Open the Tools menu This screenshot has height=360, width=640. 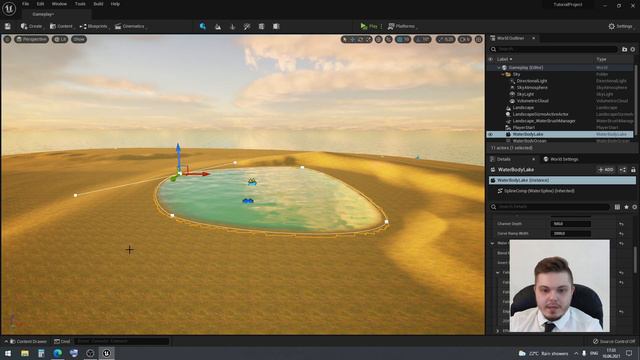pyautogui.click(x=80, y=4)
